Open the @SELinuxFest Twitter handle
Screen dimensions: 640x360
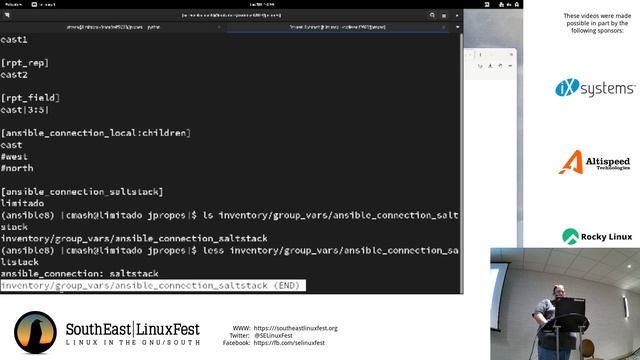coord(273,336)
